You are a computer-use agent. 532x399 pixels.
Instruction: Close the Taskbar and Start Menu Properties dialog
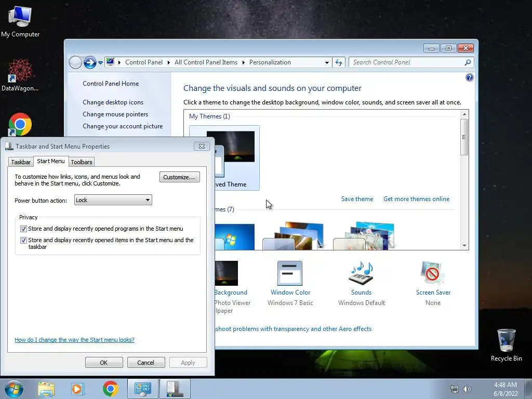(202, 146)
